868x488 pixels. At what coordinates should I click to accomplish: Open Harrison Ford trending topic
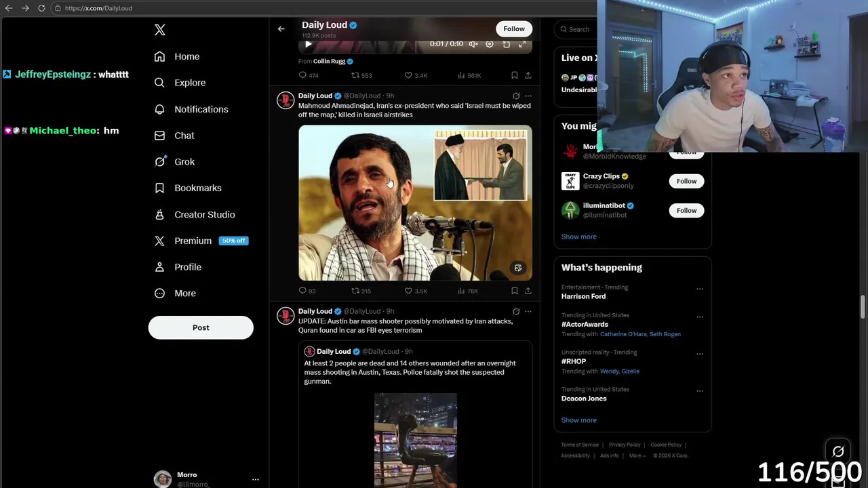click(583, 296)
